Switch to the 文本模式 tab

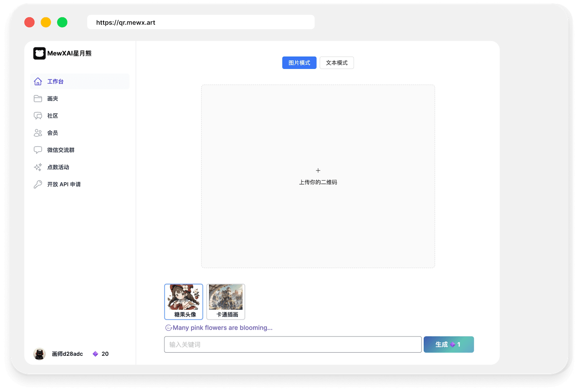coord(337,63)
